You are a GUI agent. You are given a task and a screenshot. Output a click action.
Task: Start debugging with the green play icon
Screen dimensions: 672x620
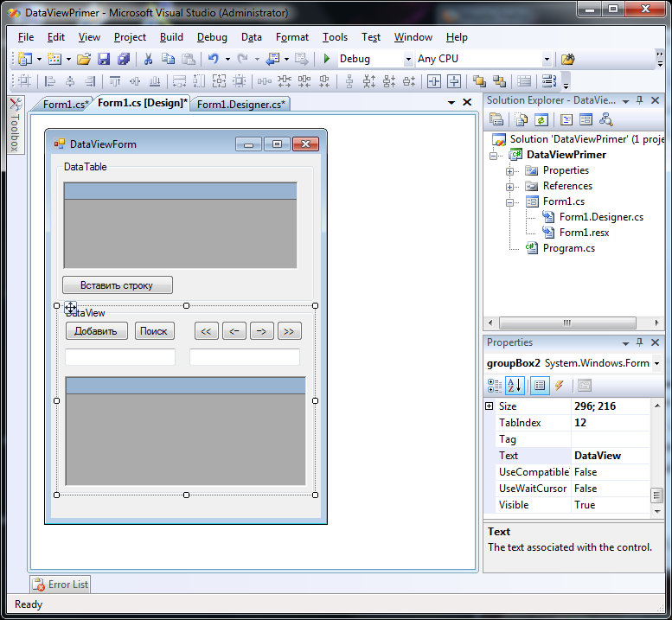[x=327, y=59]
